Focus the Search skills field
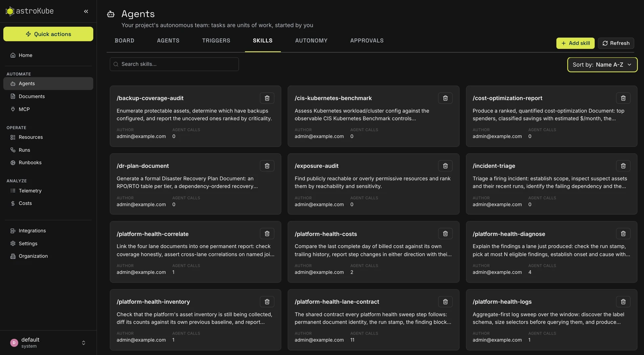 coord(174,64)
